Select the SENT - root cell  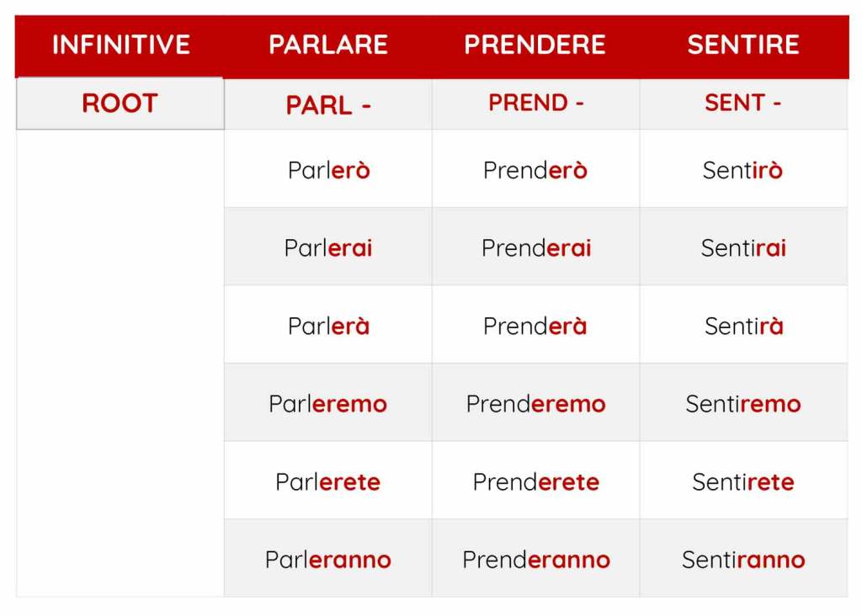coord(743,104)
